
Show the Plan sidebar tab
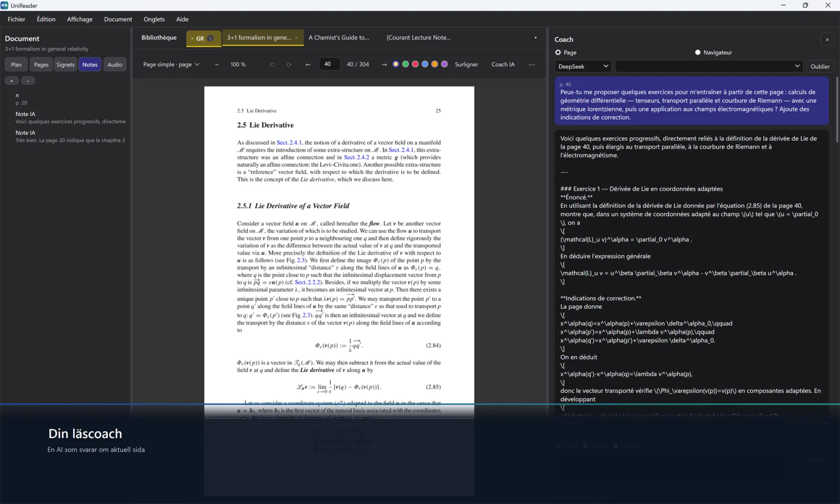pos(16,65)
